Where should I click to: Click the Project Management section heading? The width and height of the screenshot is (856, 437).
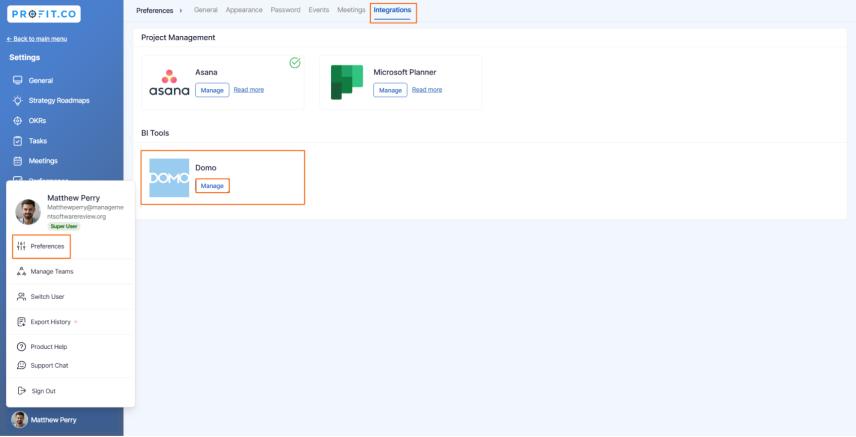[178, 38]
